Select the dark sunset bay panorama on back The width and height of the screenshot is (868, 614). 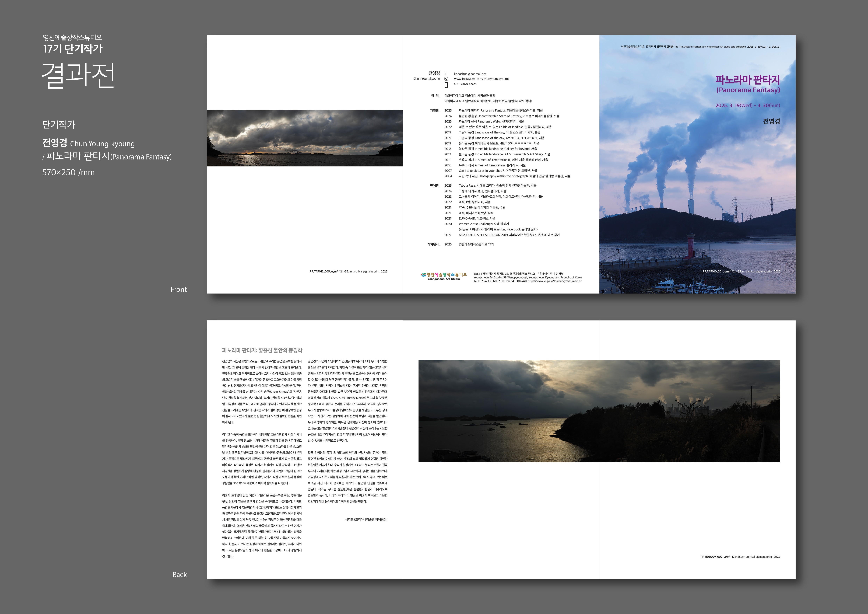coord(599,411)
